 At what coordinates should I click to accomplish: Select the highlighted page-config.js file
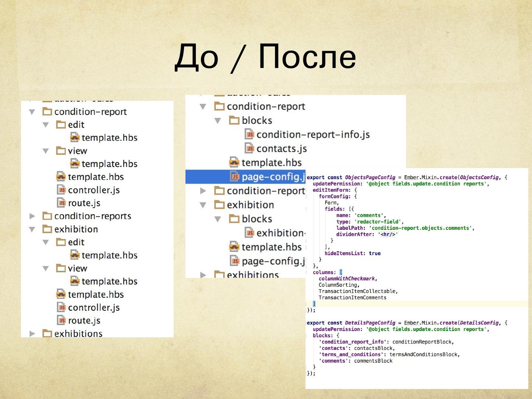273,177
